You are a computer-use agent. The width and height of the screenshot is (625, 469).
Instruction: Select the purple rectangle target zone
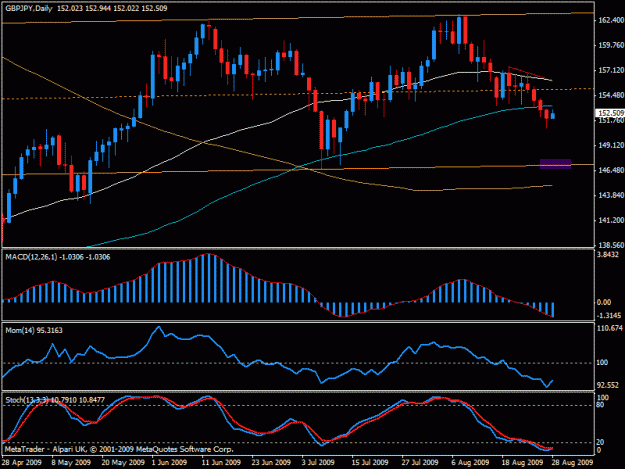click(x=555, y=164)
